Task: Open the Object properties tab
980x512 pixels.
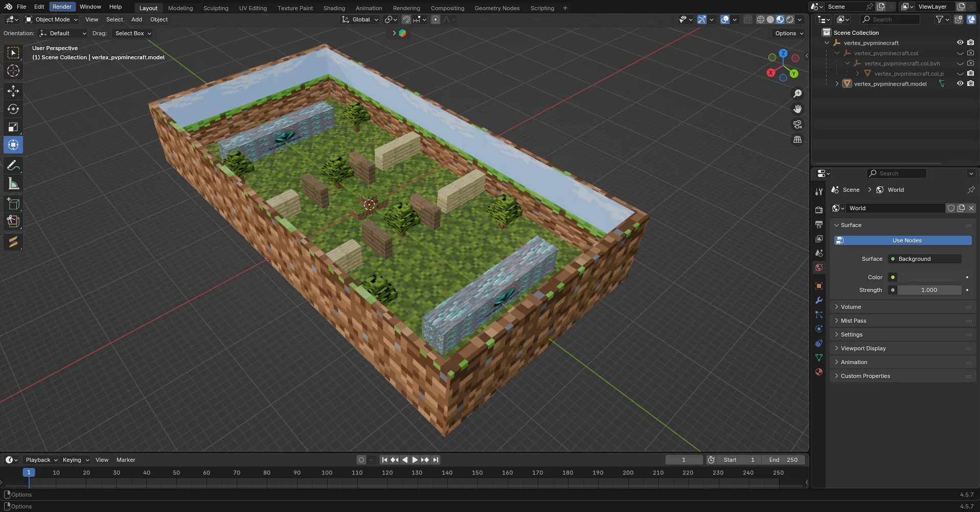Action: [x=819, y=286]
